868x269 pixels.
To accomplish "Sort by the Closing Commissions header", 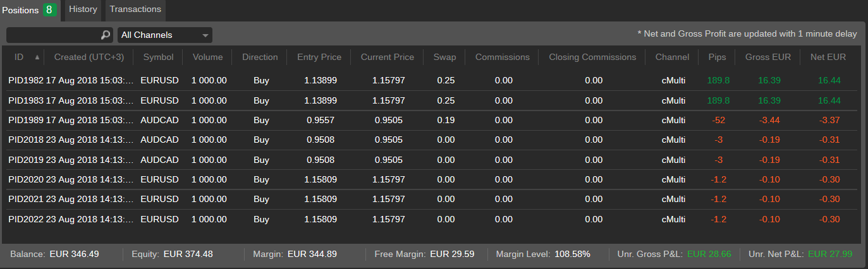I will [592, 57].
